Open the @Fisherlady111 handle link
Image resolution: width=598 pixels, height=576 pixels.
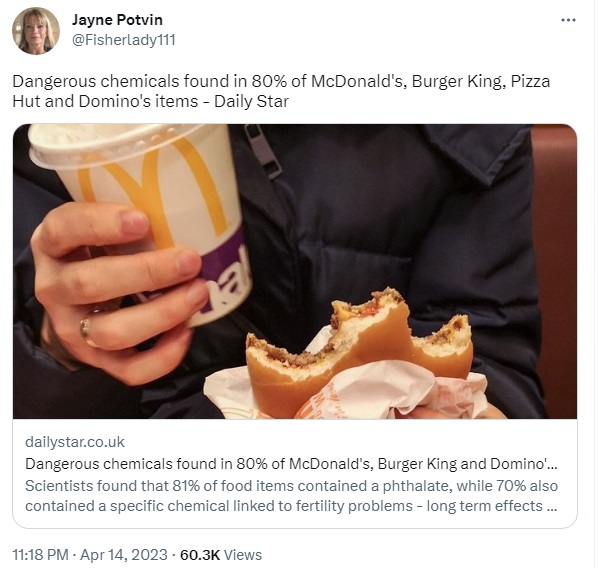[124, 40]
